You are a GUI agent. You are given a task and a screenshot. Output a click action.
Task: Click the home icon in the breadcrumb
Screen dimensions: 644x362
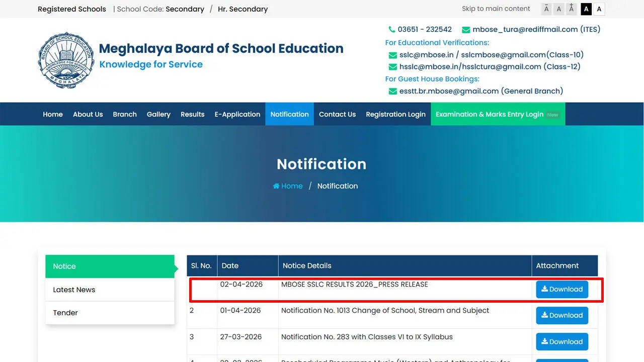tap(276, 186)
